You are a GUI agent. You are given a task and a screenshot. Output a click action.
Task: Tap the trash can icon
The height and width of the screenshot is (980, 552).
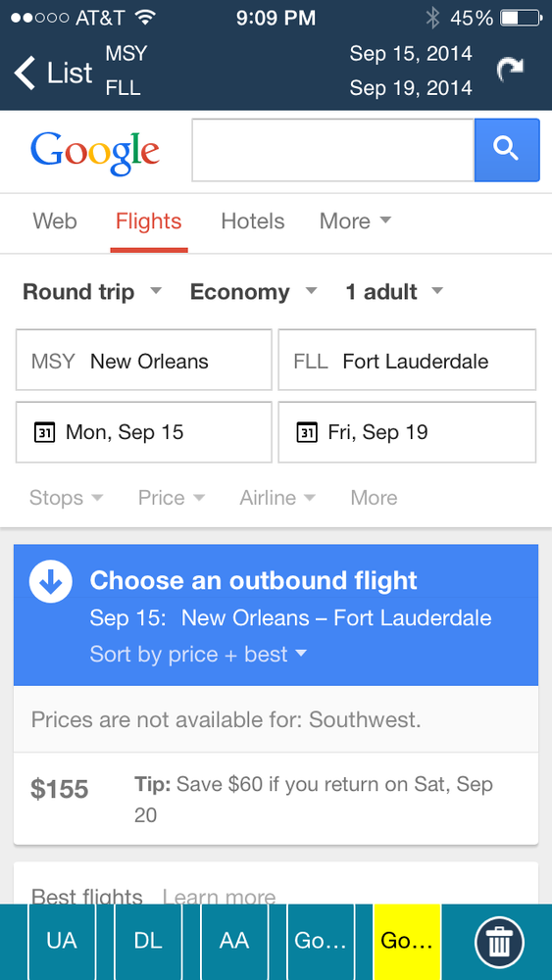[x=499, y=942]
